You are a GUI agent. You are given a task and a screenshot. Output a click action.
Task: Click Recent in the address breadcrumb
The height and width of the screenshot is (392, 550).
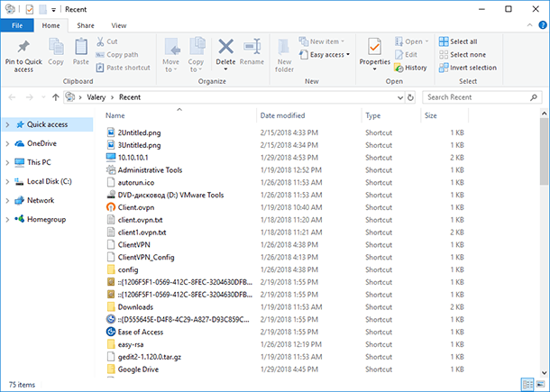pyautogui.click(x=130, y=97)
